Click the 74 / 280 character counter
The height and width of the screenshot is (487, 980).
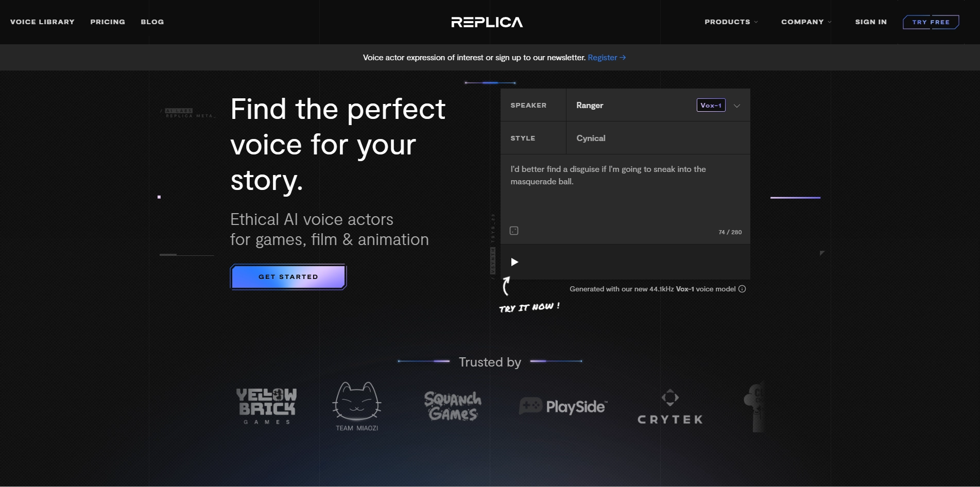click(x=730, y=232)
